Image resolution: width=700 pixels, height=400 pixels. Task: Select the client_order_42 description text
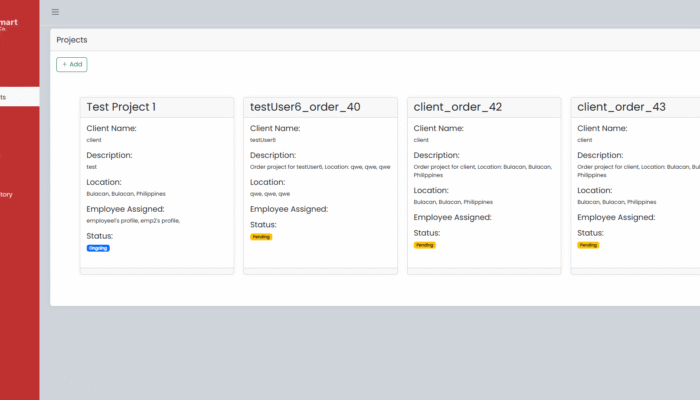(483, 171)
